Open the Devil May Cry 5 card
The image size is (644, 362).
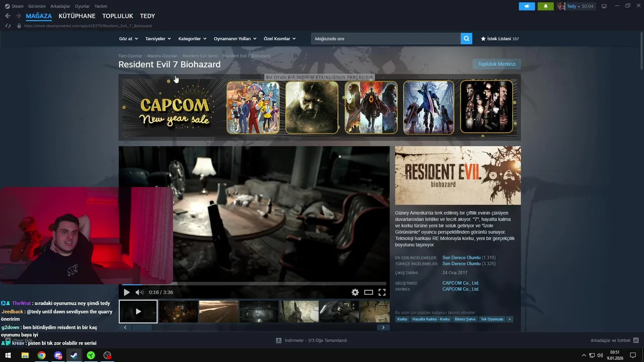[x=429, y=107]
